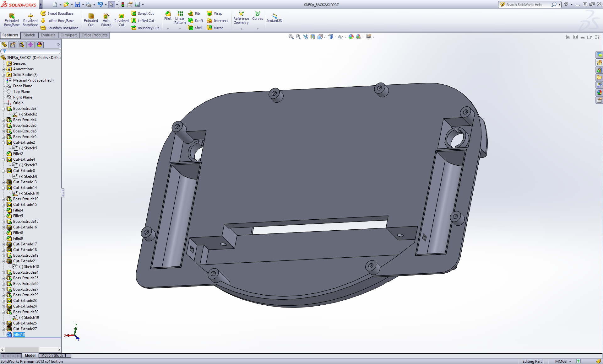The height and width of the screenshot is (364, 603).
Task: Switch to the PropertyManager tab
Action: (13, 45)
